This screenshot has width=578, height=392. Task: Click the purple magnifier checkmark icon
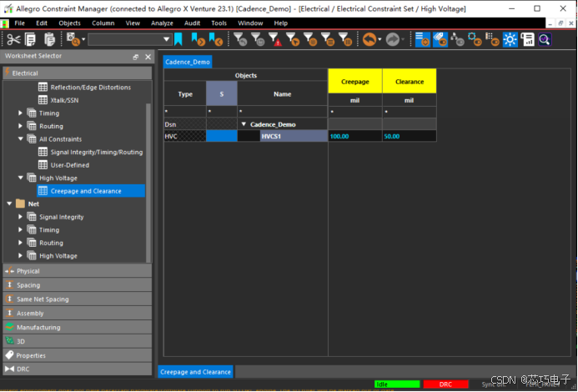coord(545,39)
